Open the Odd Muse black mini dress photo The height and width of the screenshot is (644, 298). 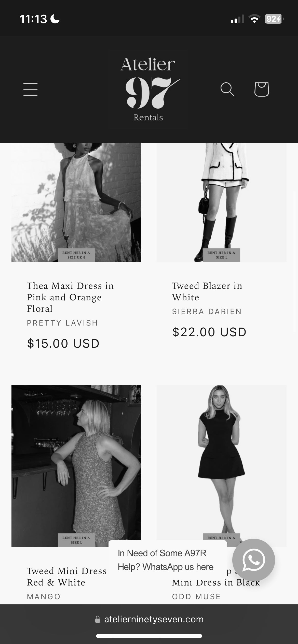pyautogui.click(x=222, y=462)
